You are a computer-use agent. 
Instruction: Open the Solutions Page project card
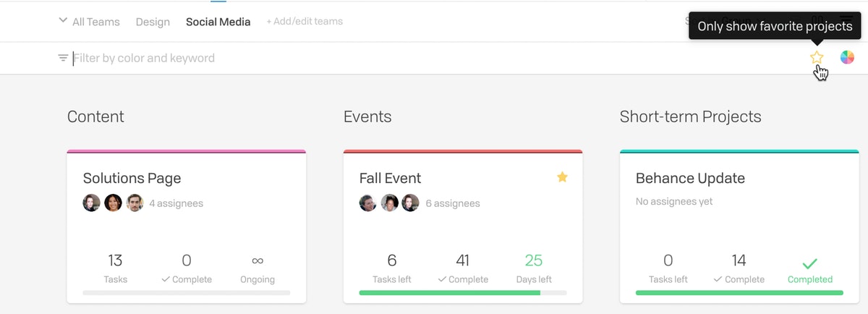pos(132,178)
